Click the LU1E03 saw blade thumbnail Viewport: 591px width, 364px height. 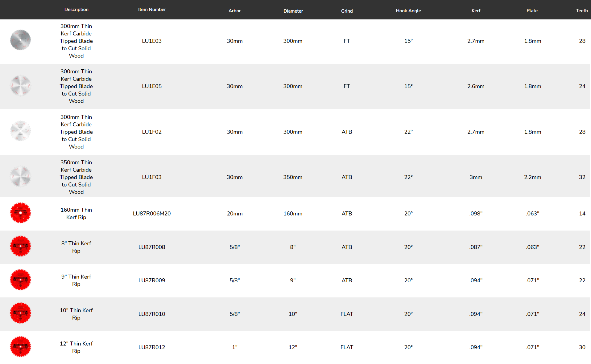click(20, 40)
